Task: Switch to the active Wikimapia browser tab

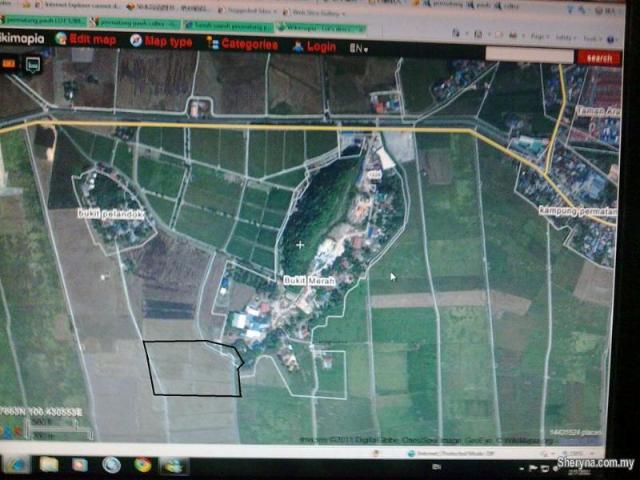Action: 322,28
